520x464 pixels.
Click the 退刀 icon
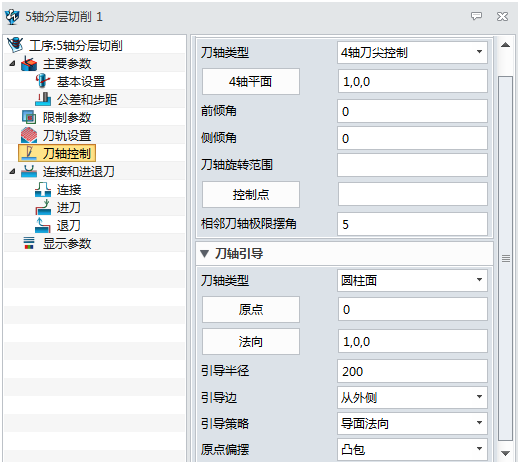point(43,226)
